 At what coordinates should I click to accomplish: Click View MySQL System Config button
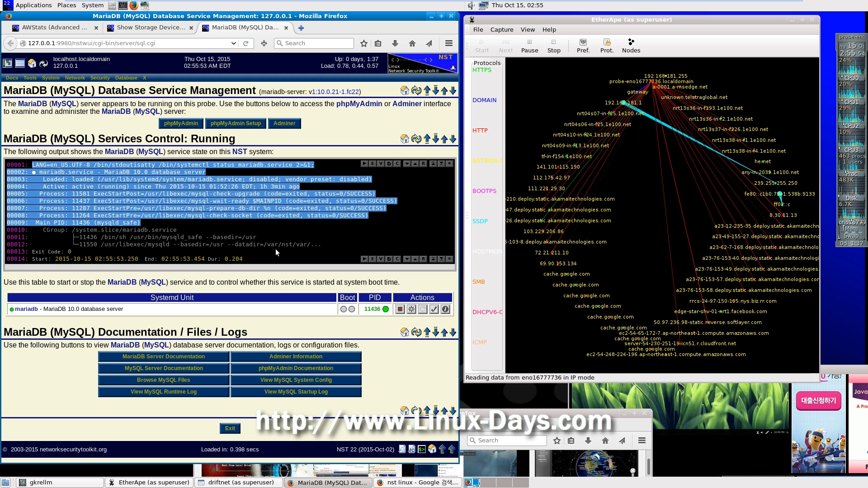[296, 380]
